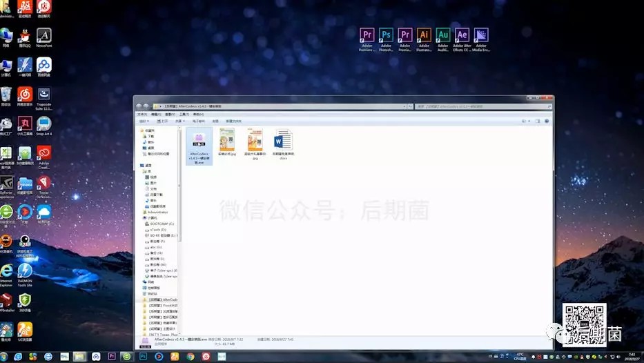The image size is (644, 363).
Task: Select vTools (D:) drive in navigation pane
Action: click(x=155, y=230)
